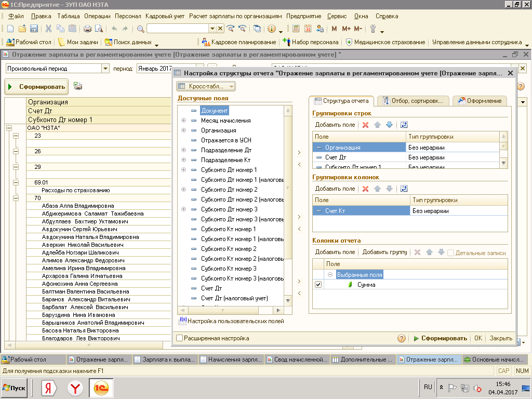Open Настройка пользовательских полей link
532x399 pixels.
pyautogui.click(x=232, y=321)
